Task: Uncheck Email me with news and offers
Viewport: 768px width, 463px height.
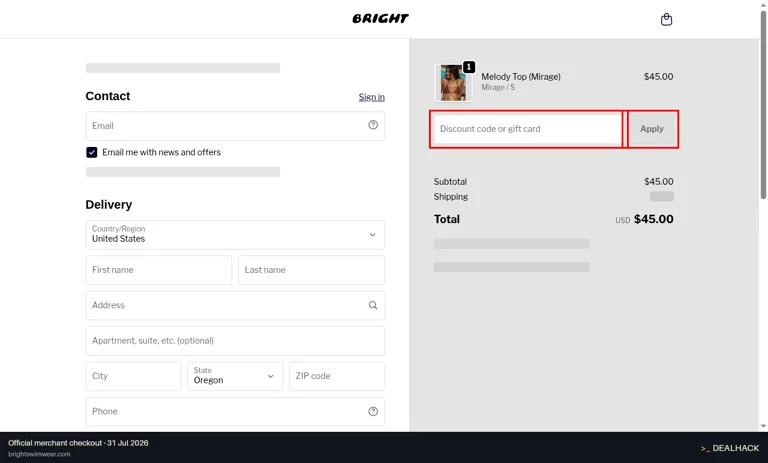Action: (x=92, y=152)
